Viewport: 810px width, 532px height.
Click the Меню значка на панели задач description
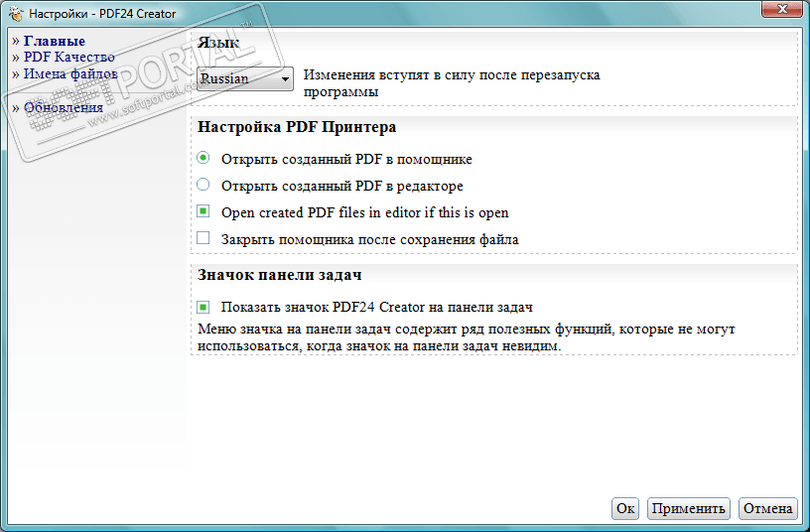pos(466,337)
